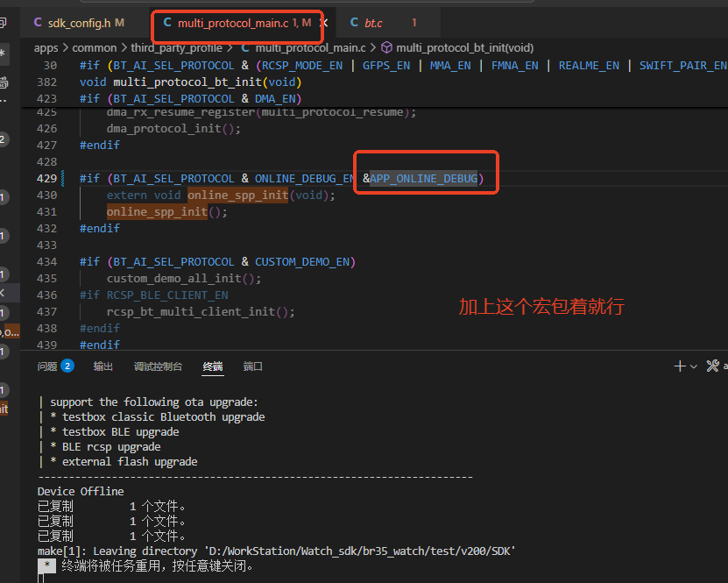Click the CUSTOM_DEMO_EN macro
The height and width of the screenshot is (583, 728).
coord(301,262)
